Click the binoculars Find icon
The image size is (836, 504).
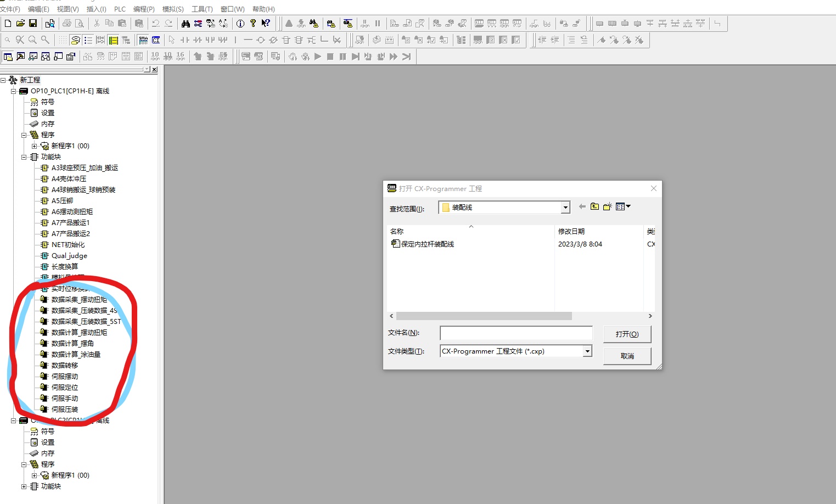point(186,24)
